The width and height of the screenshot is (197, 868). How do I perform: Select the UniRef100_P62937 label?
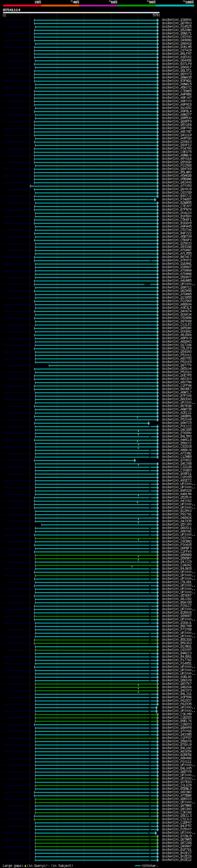pos(177,701)
